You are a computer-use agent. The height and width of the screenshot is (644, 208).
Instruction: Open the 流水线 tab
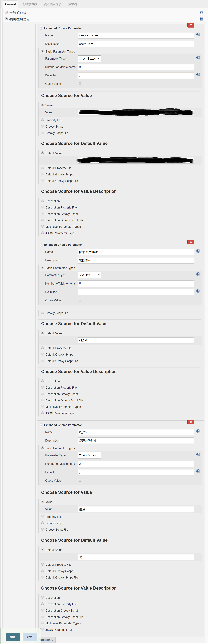(72, 4)
